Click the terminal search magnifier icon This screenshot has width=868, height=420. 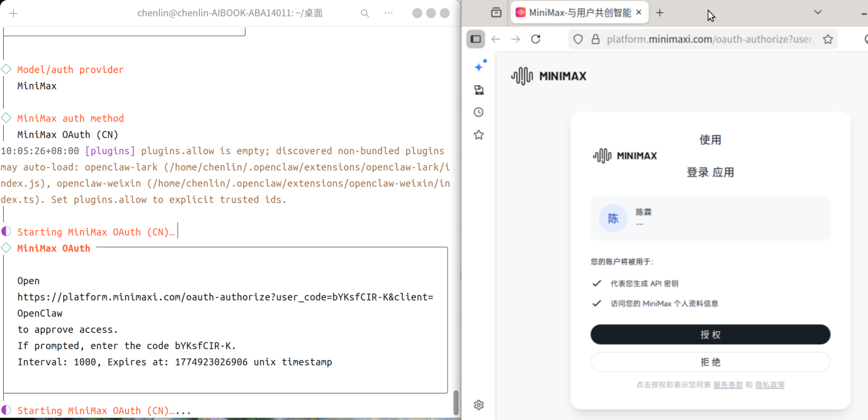(365, 13)
